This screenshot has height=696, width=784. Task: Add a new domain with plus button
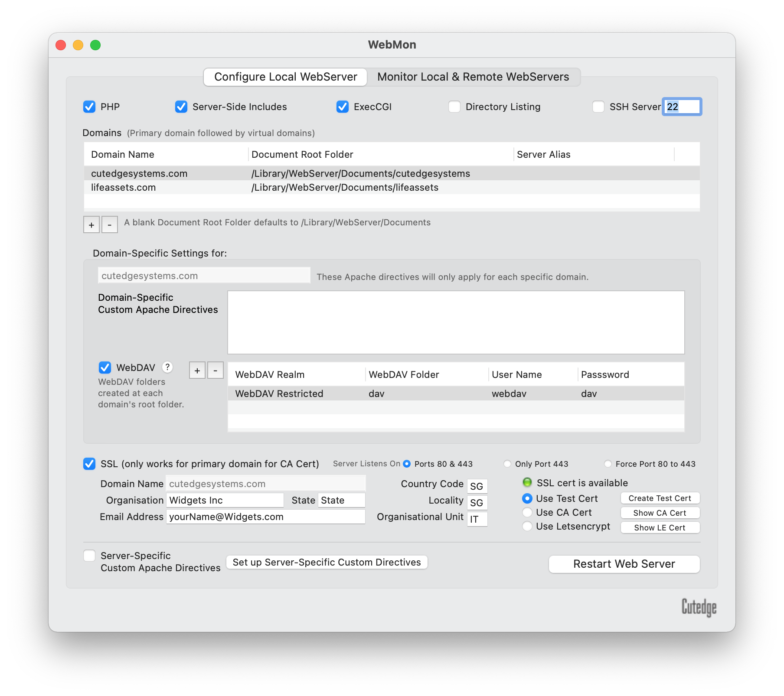(91, 225)
